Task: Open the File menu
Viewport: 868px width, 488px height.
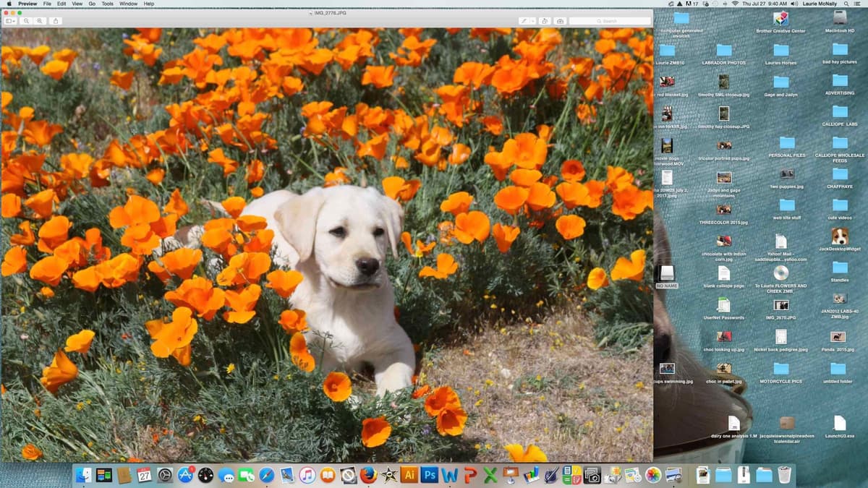Action: pyautogui.click(x=47, y=4)
